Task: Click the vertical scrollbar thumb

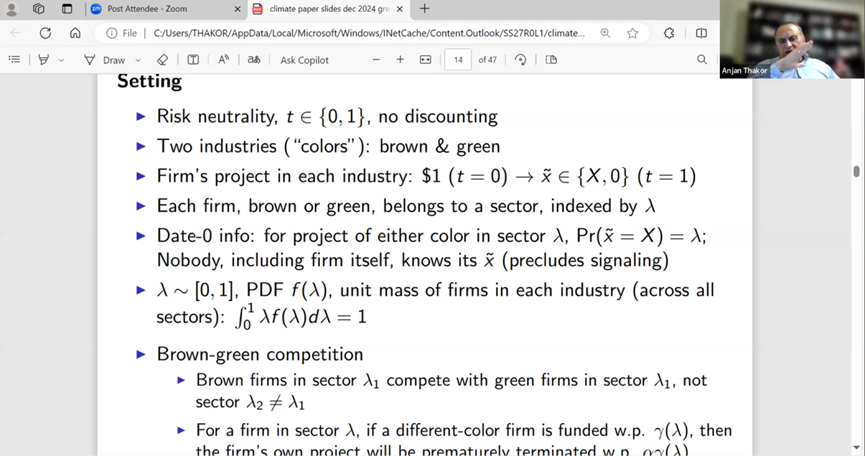Action: (856, 173)
